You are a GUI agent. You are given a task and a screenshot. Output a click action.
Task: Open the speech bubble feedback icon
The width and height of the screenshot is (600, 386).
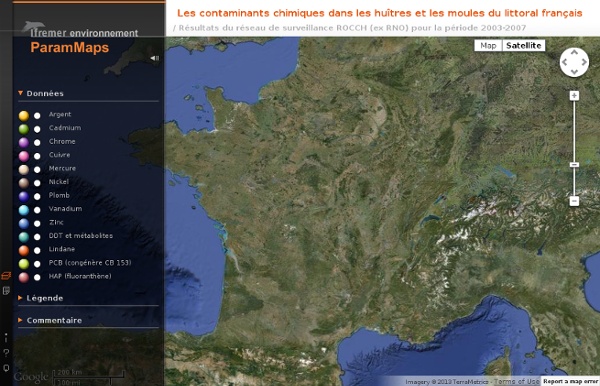tap(6, 368)
